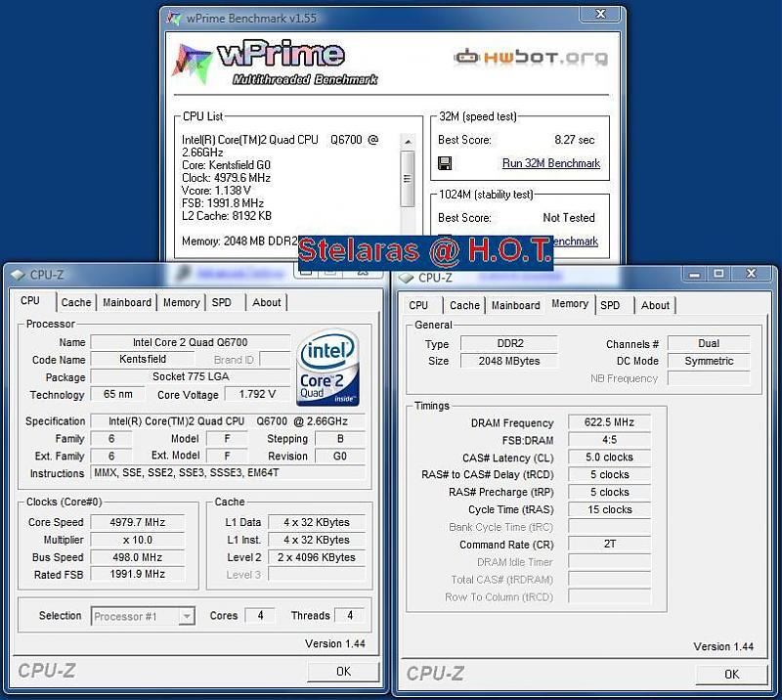This screenshot has height=700, width=782.
Task: Click the Stepping value 'B'
Action: click(340, 439)
